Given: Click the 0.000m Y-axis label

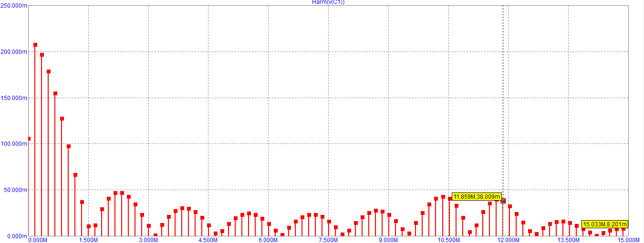Looking at the screenshot, I should (17, 236).
